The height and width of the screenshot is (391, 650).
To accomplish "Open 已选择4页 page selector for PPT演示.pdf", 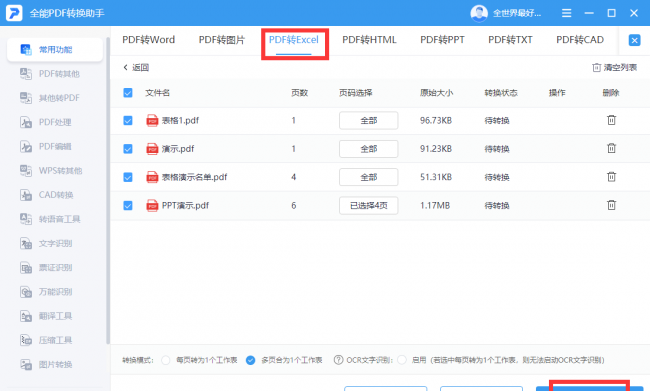I will (x=369, y=206).
